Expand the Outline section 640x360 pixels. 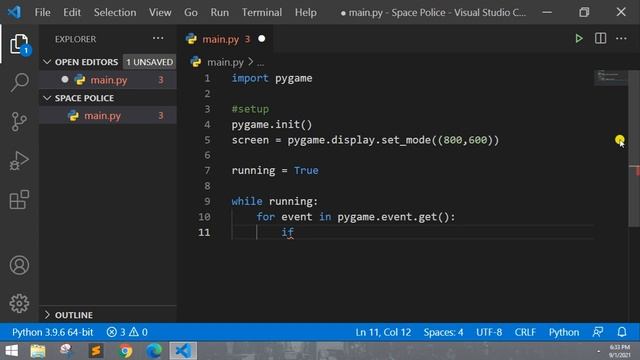coord(47,315)
